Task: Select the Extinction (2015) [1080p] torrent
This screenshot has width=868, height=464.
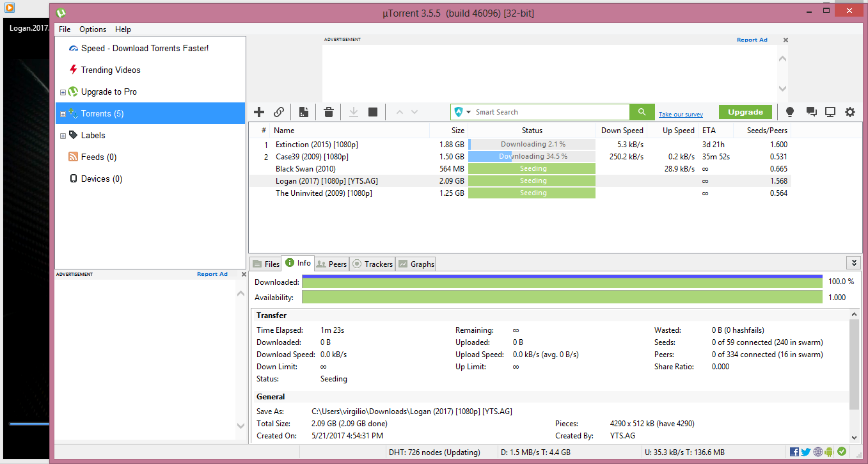Action: click(x=519, y=145)
